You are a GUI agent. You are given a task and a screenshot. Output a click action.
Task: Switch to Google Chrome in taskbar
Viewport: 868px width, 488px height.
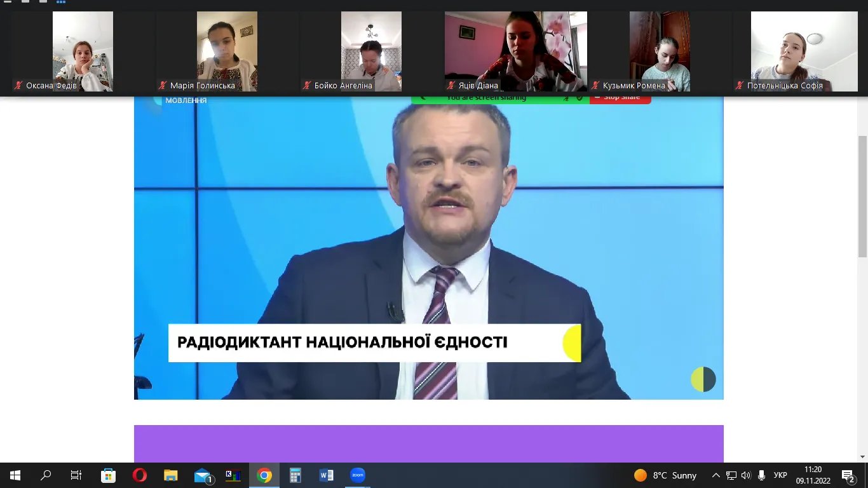pyautogui.click(x=264, y=475)
